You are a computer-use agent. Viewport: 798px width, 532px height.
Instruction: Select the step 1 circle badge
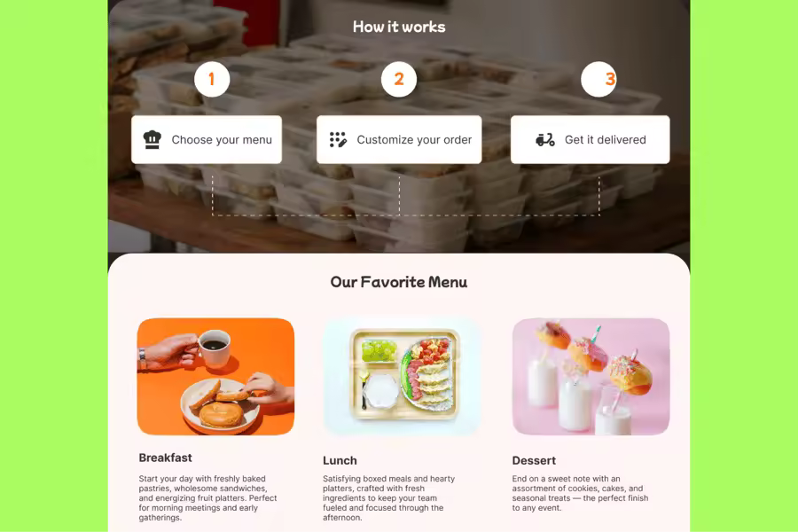(x=212, y=80)
